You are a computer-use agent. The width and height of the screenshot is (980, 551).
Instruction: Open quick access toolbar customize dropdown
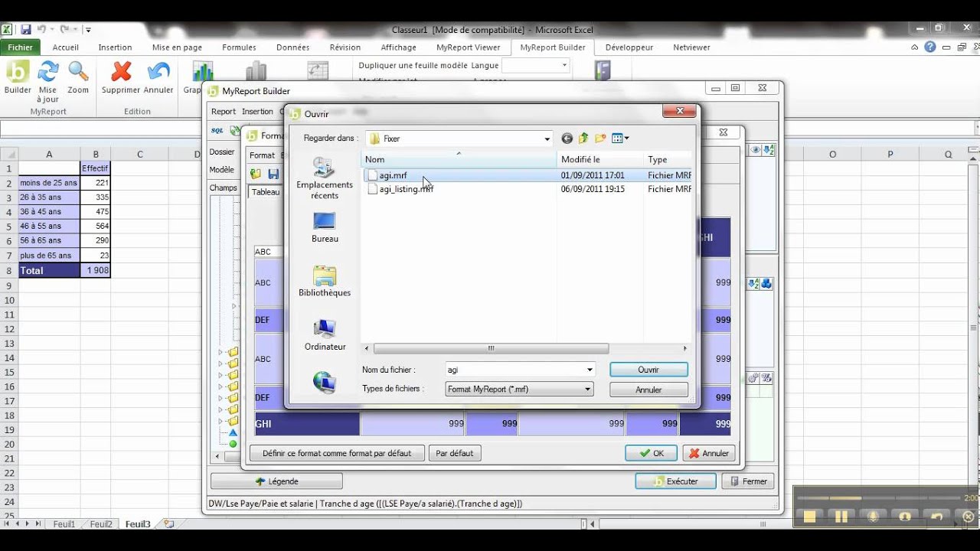coord(89,30)
